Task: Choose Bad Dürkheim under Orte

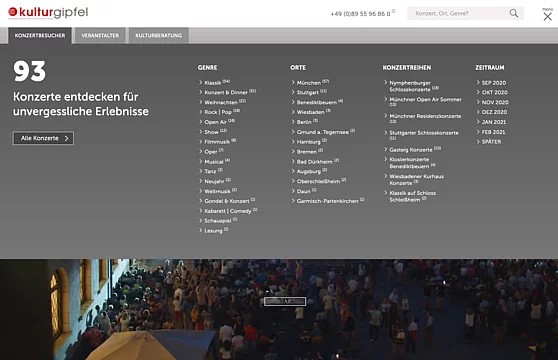Action: tap(315, 162)
